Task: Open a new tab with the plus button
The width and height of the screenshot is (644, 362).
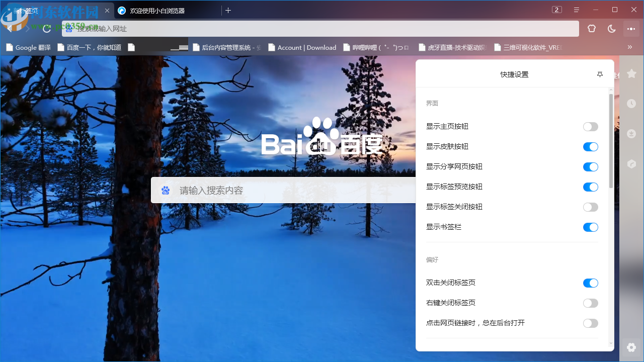Action: click(x=228, y=10)
